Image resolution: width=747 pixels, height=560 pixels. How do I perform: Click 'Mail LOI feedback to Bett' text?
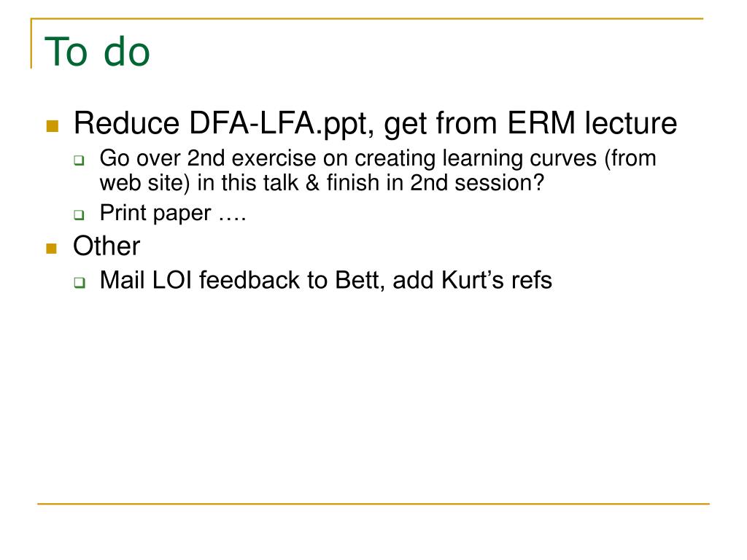[x=241, y=280]
